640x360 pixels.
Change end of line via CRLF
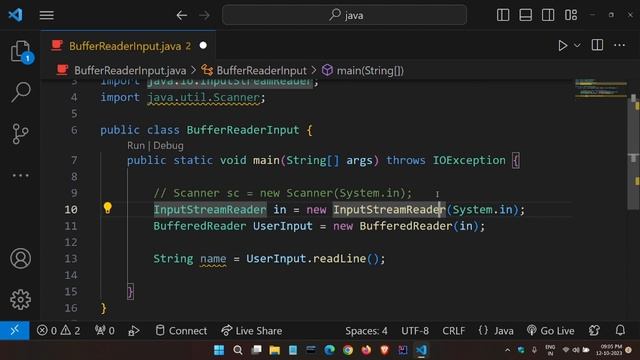453,331
